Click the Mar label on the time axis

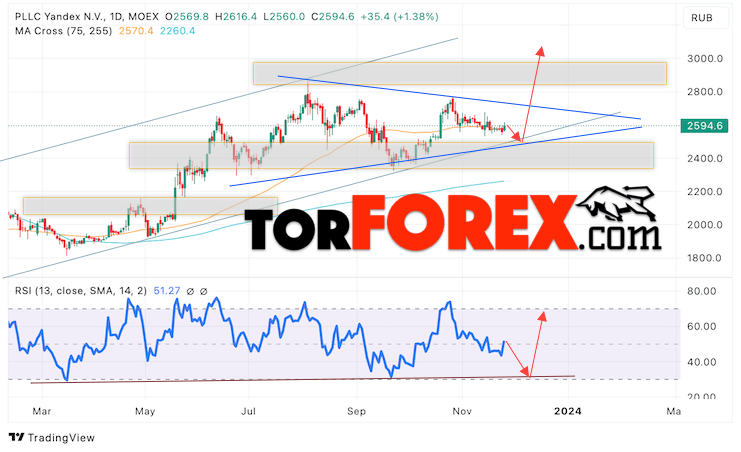pos(42,411)
